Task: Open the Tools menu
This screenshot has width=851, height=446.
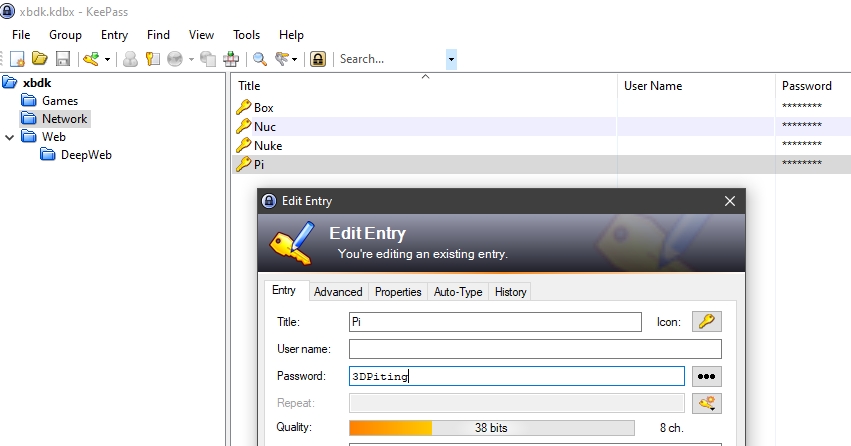Action: click(x=246, y=35)
